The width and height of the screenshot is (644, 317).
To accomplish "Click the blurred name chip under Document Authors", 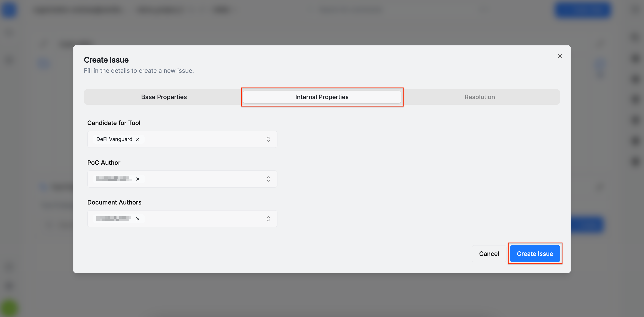I will (x=113, y=219).
